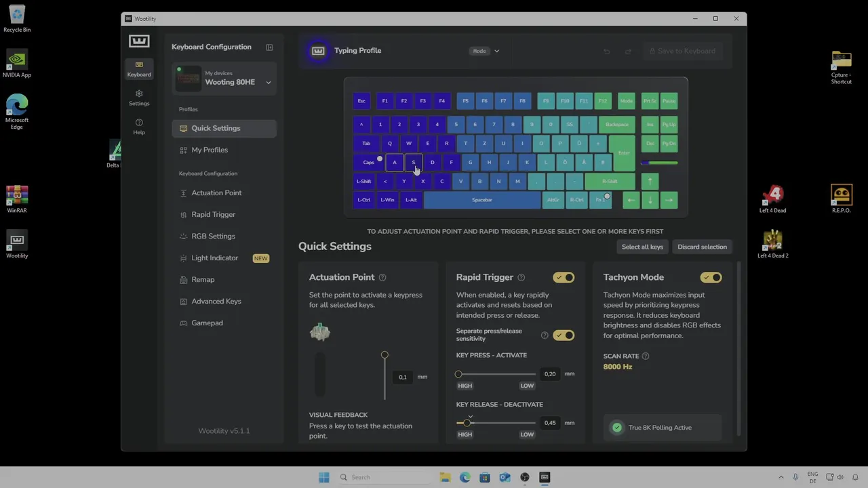Image resolution: width=868 pixels, height=488 pixels.
Task: Open Quick Settings in sidebar
Action: 224,128
